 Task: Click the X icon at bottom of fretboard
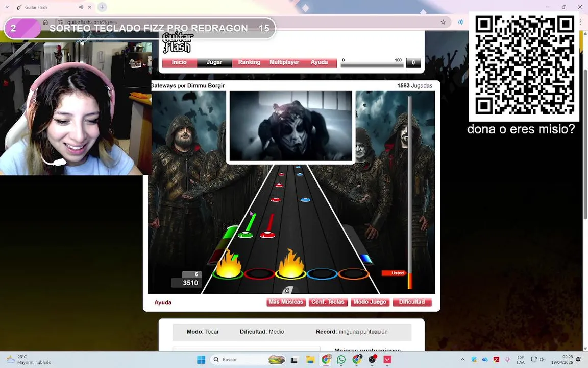tap(287, 291)
